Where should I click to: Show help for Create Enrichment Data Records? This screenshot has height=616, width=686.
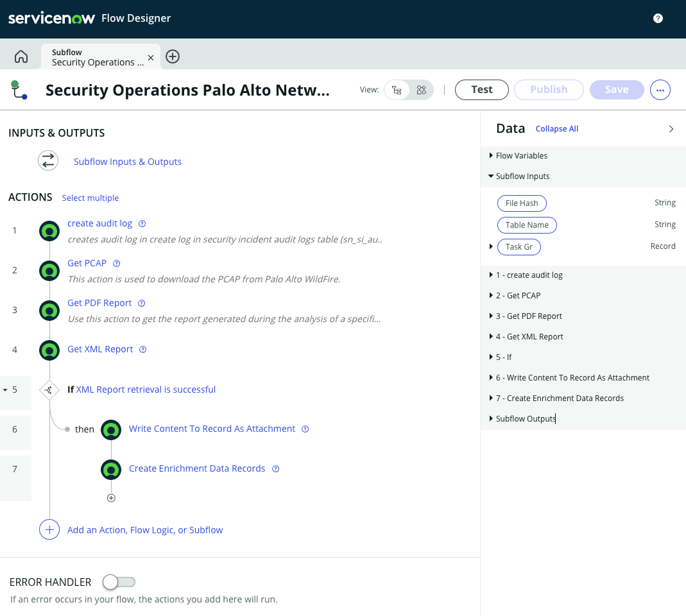276,469
